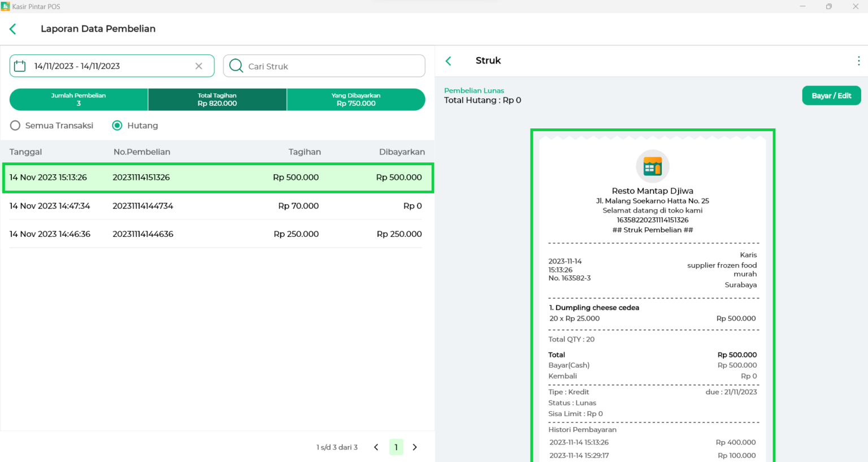The height and width of the screenshot is (462, 868).
Task: Click the Jumlah Pembelian summary tab
Action: pos(79,100)
